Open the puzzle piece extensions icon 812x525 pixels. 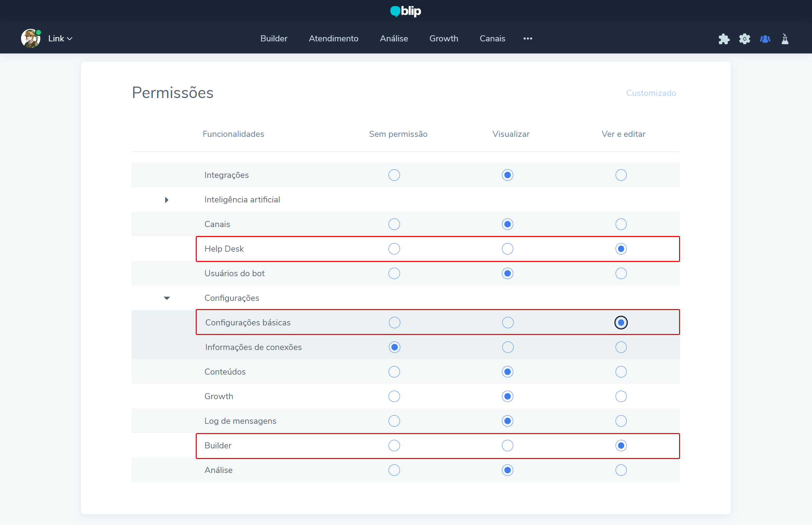pos(724,39)
